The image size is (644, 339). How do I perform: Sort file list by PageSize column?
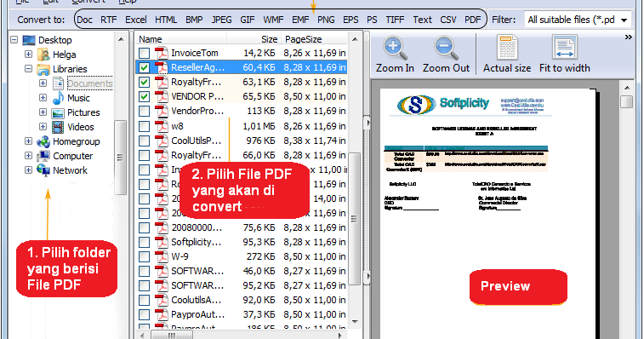click(314, 39)
